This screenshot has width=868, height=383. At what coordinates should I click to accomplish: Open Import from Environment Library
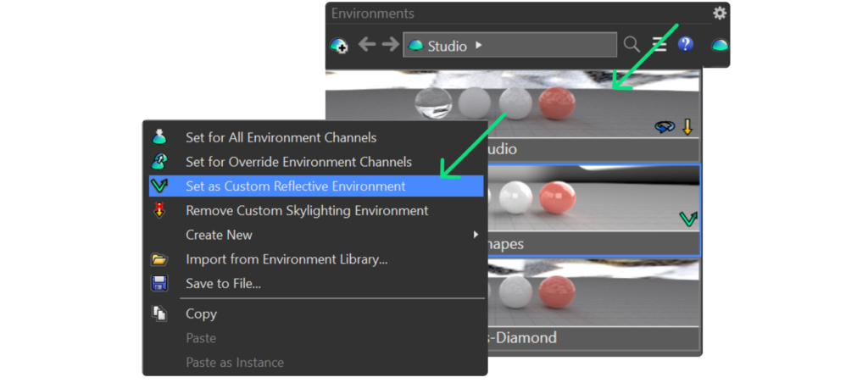pos(287,259)
